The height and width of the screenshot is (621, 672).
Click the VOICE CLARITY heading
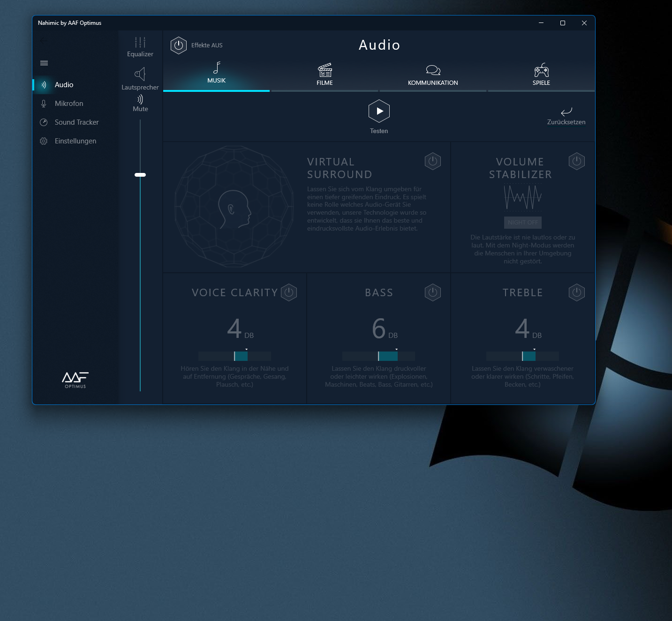coord(235,292)
